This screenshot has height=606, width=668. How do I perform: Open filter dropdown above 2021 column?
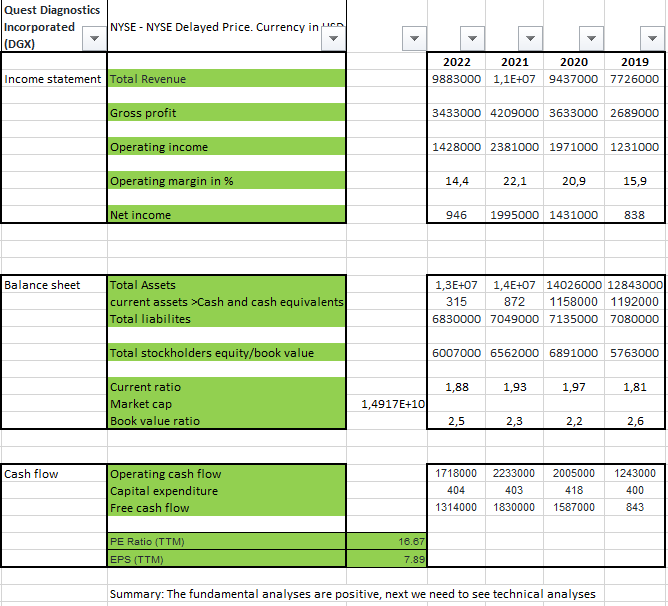click(x=530, y=39)
